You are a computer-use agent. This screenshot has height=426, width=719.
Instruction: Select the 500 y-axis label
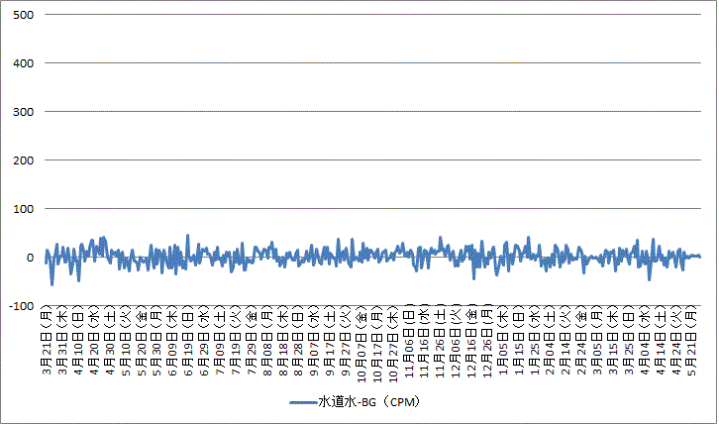(x=23, y=15)
